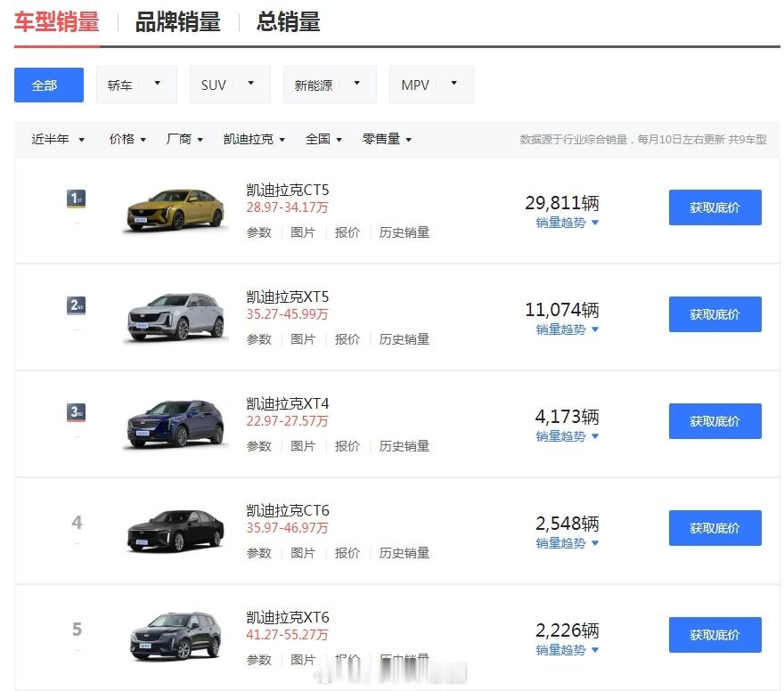Open the silver 凯迪拉克XT5 car thumbnail
This screenshot has height=691, width=784.
(175, 317)
